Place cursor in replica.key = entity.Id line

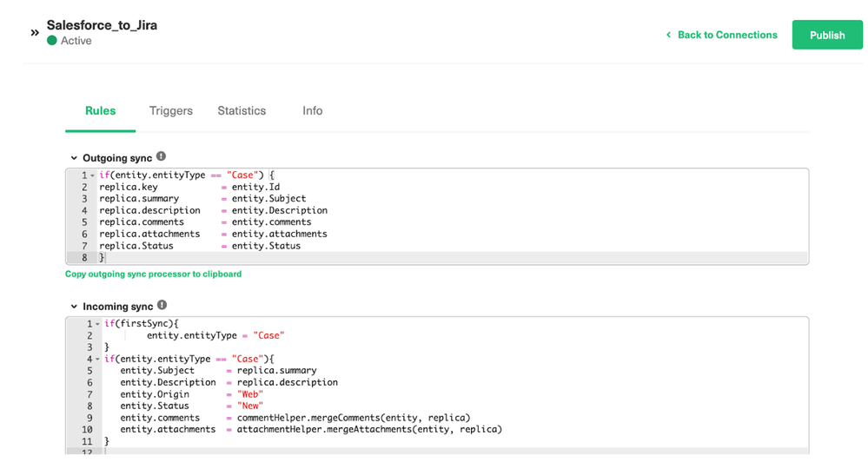[x=189, y=187]
